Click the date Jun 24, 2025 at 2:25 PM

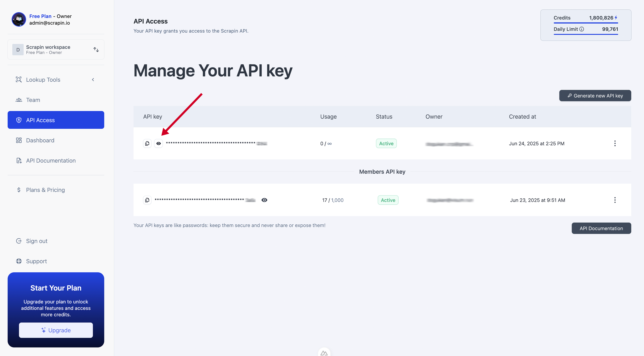(x=537, y=143)
